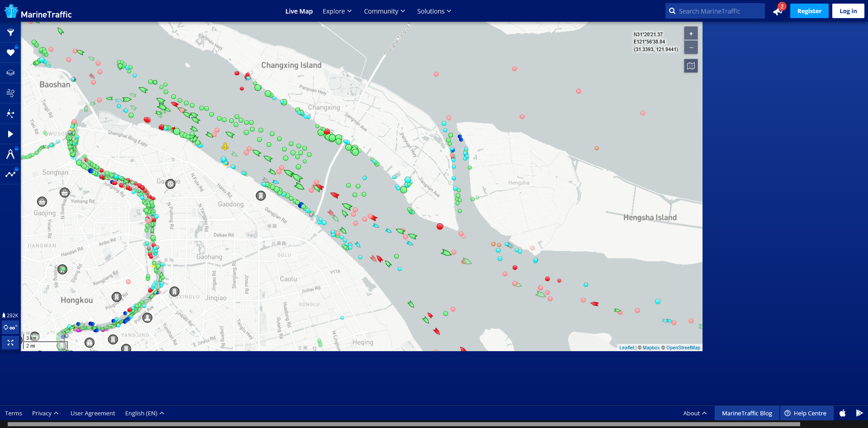Click the building POI marker near Gaodong
This screenshot has height=428, width=868.
coord(260,196)
